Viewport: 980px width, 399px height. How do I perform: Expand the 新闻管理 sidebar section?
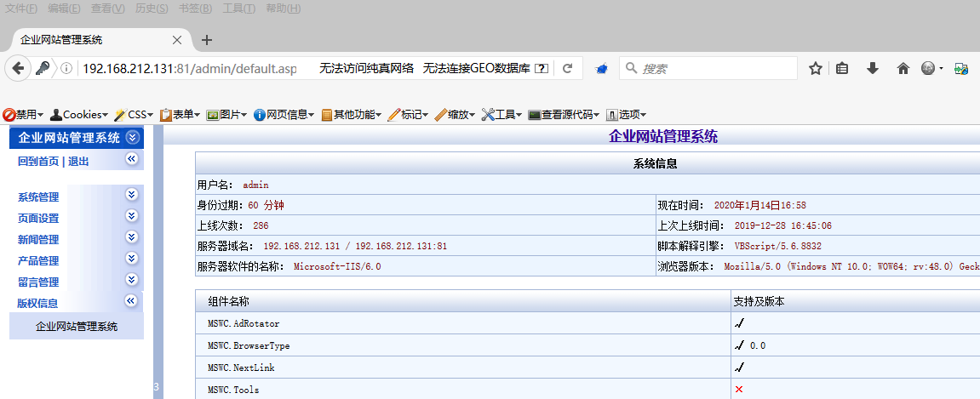(131, 237)
